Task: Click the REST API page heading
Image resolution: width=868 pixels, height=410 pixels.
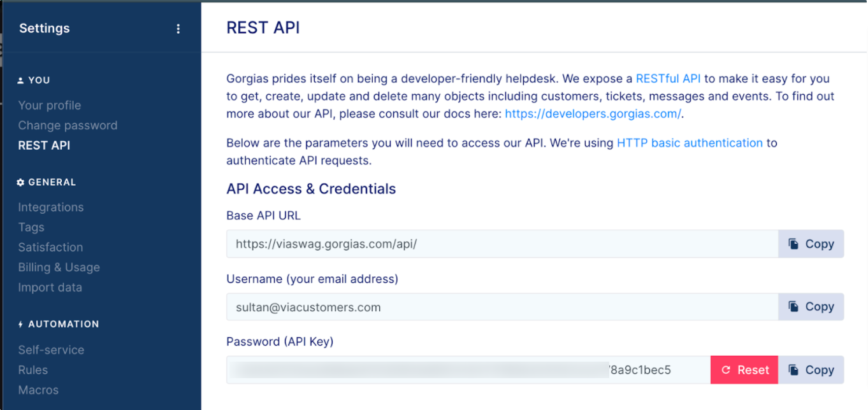Action: [x=263, y=28]
